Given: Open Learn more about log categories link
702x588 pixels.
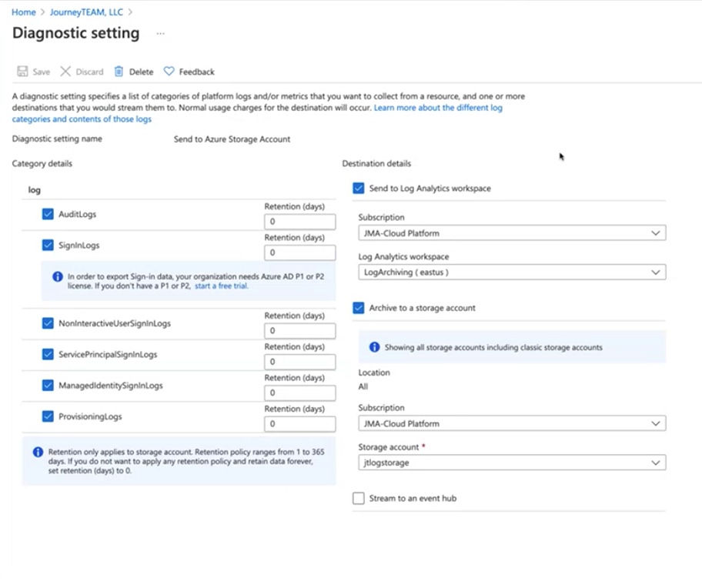Looking at the screenshot, I should [x=437, y=109].
